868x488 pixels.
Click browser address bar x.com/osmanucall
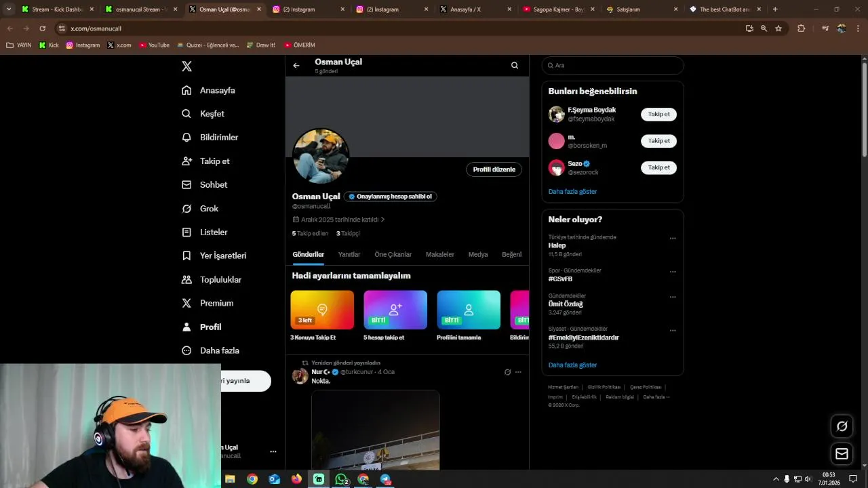[400, 28]
